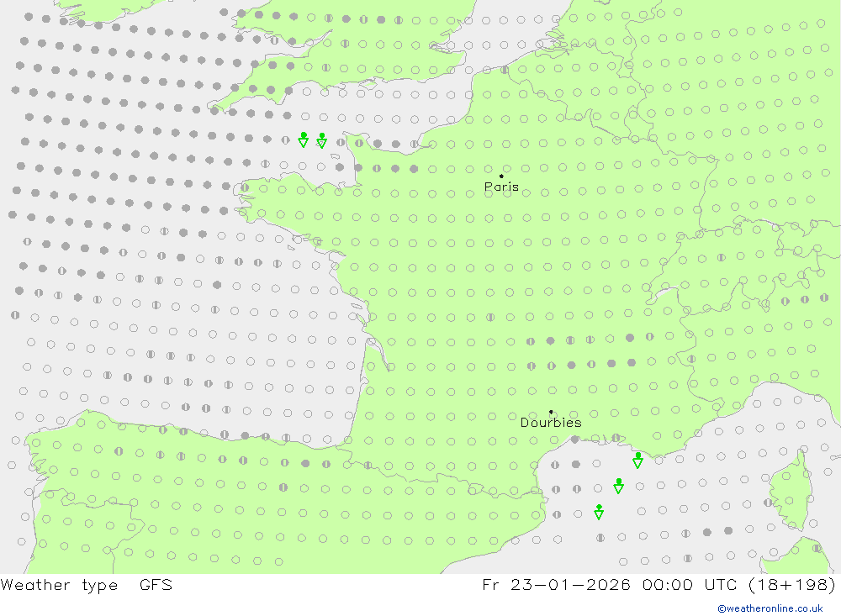This screenshot has height=616, width=841.
Task: Click the forecast date 'Fr 23-01-2026'
Action: click(556, 584)
